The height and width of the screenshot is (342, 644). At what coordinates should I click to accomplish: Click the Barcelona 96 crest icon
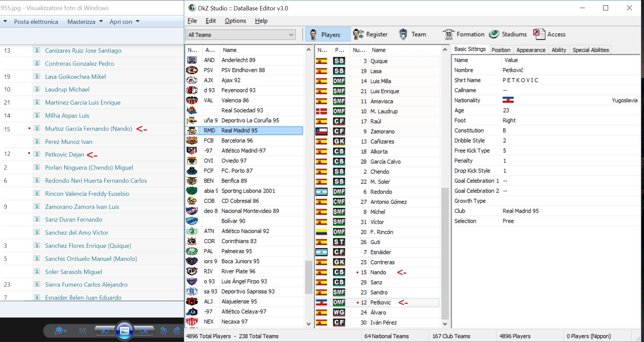(x=192, y=140)
